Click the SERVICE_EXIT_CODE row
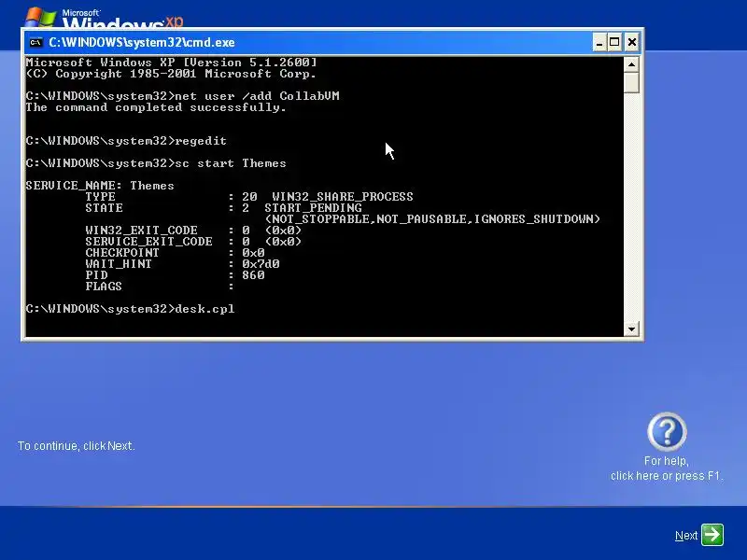This screenshot has height=560, width=747. (x=193, y=242)
